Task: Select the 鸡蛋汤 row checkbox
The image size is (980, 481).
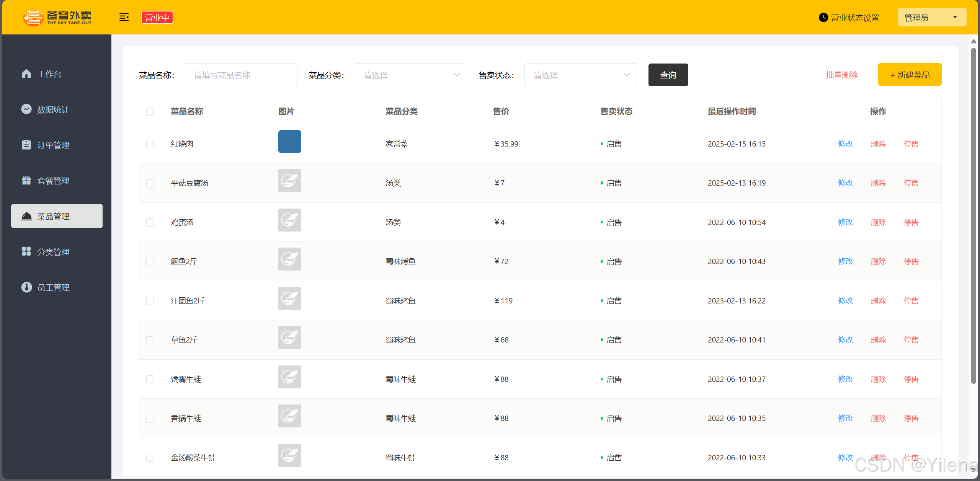Action: (x=150, y=222)
